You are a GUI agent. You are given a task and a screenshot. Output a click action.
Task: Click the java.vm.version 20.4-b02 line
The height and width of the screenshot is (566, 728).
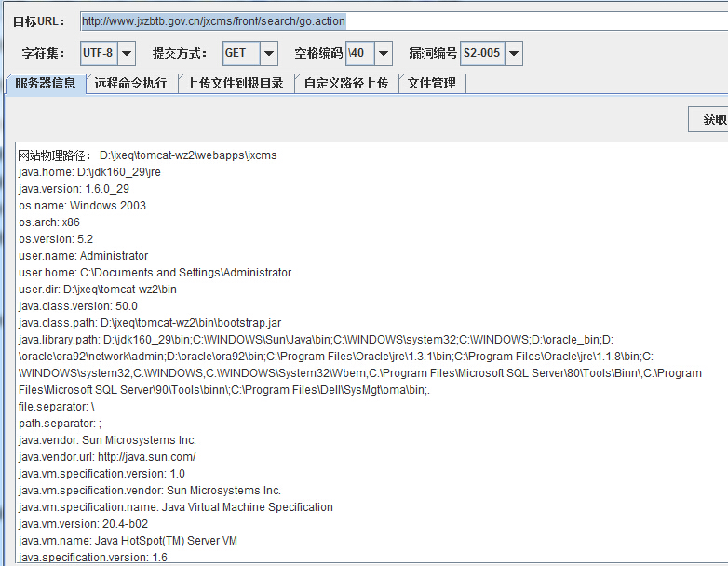coord(83,524)
